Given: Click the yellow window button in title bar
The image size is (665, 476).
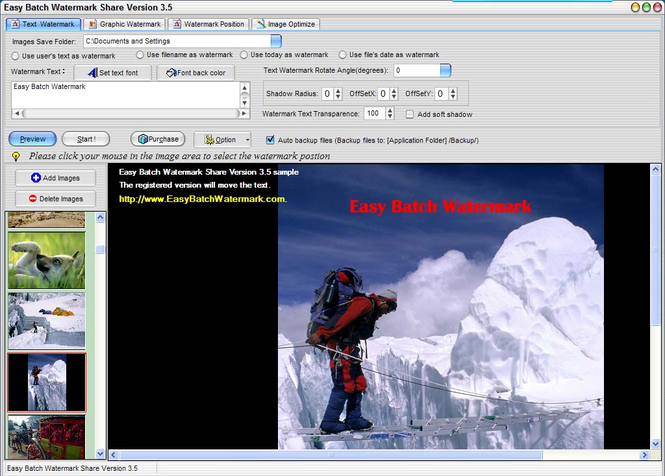Looking at the screenshot, I should coord(635,7).
